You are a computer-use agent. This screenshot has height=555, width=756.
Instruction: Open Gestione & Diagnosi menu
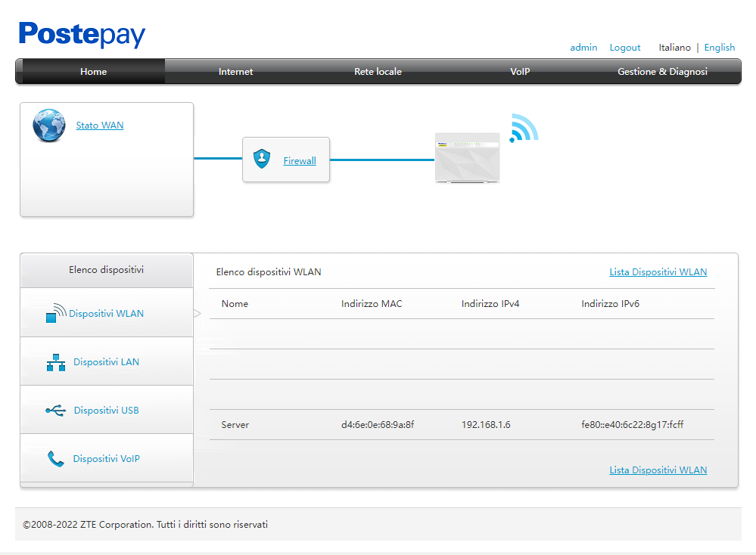coord(662,72)
